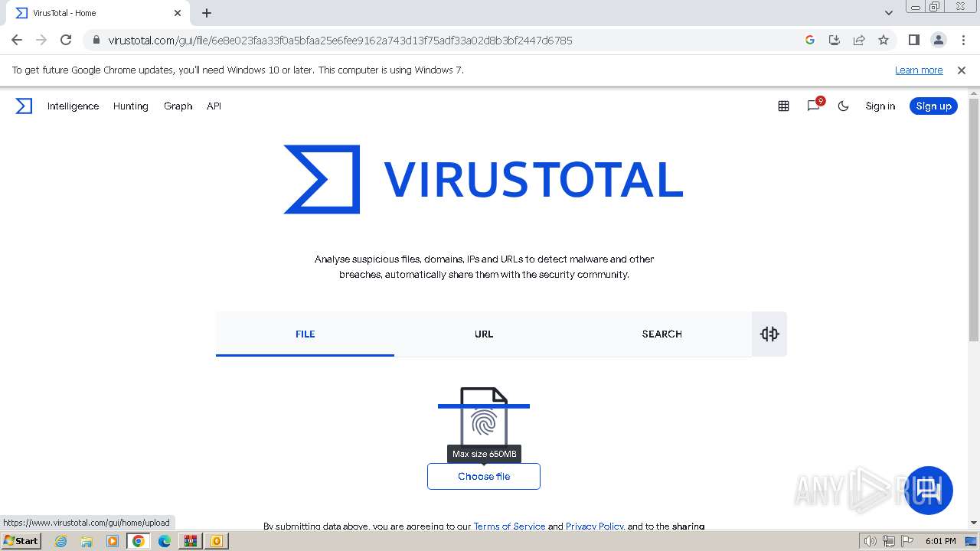Image resolution: width=980 pixels, height=551 pixels.
Task: Open the API menu item
Action: pos(214,106)
